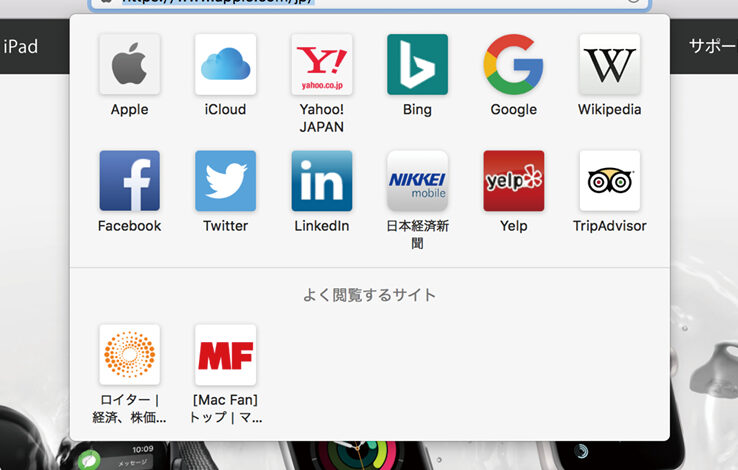Click the 'TripAdvisor' text label

(610, 226)
